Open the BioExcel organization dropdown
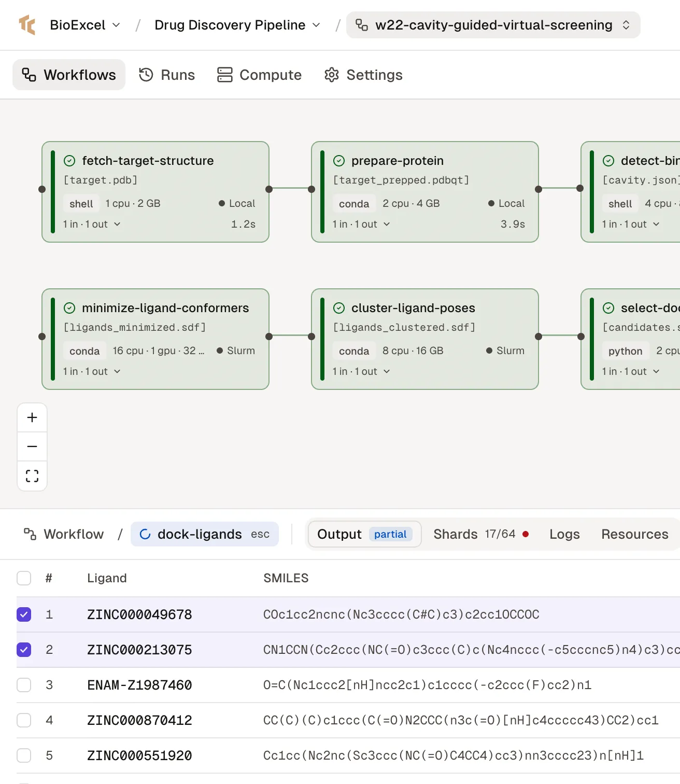This screenshot has height=784, width=680. click(85, 25)
